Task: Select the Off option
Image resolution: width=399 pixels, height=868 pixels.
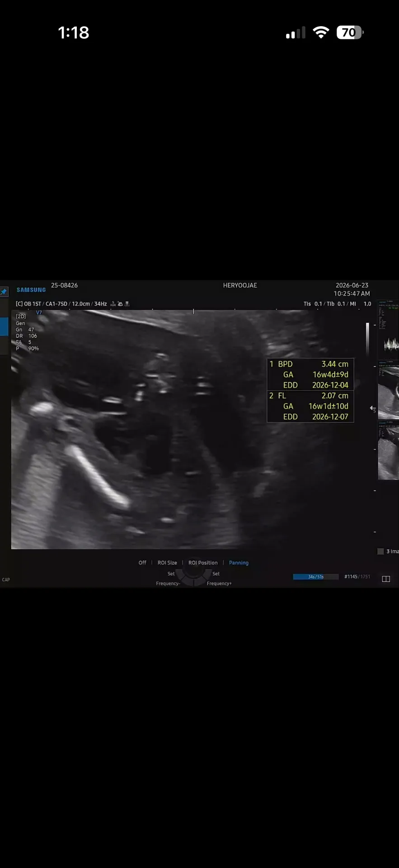Action: pyautogui.click(x=142, y=563)
